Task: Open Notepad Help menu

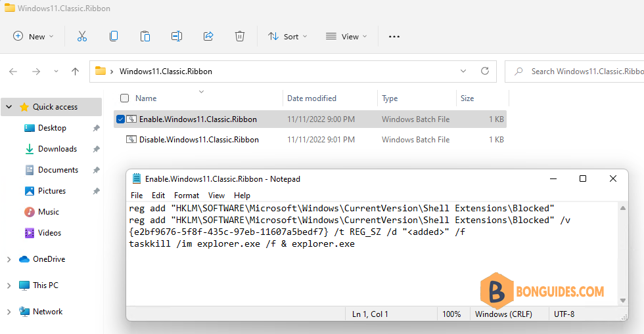Action: [242, 196]
